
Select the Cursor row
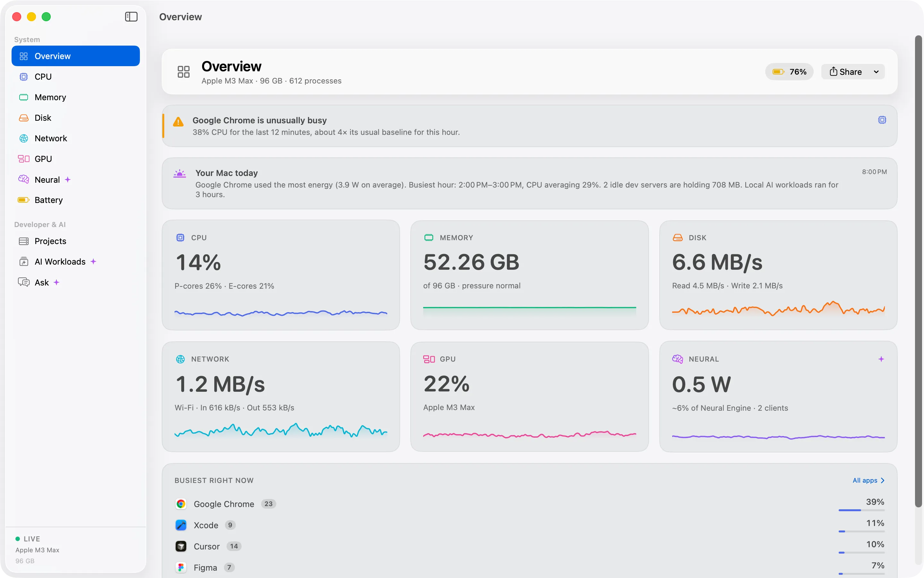pyautogui.click(x=530, y=546)
